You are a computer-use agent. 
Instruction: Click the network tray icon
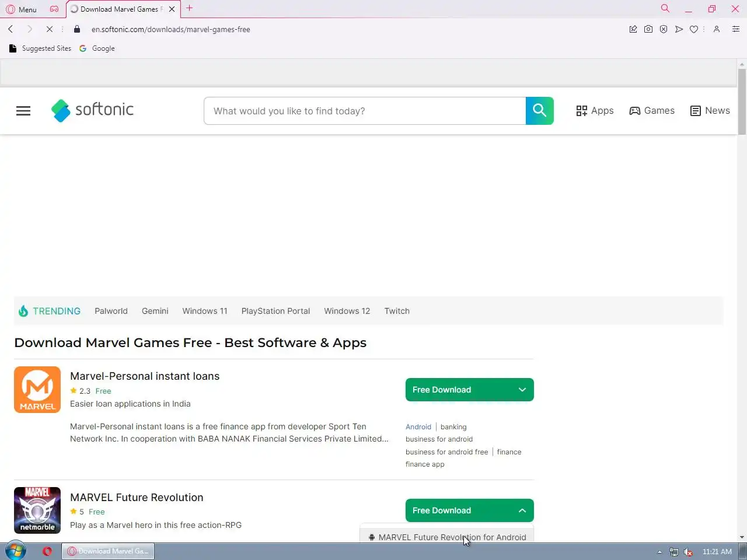point(674,552)
